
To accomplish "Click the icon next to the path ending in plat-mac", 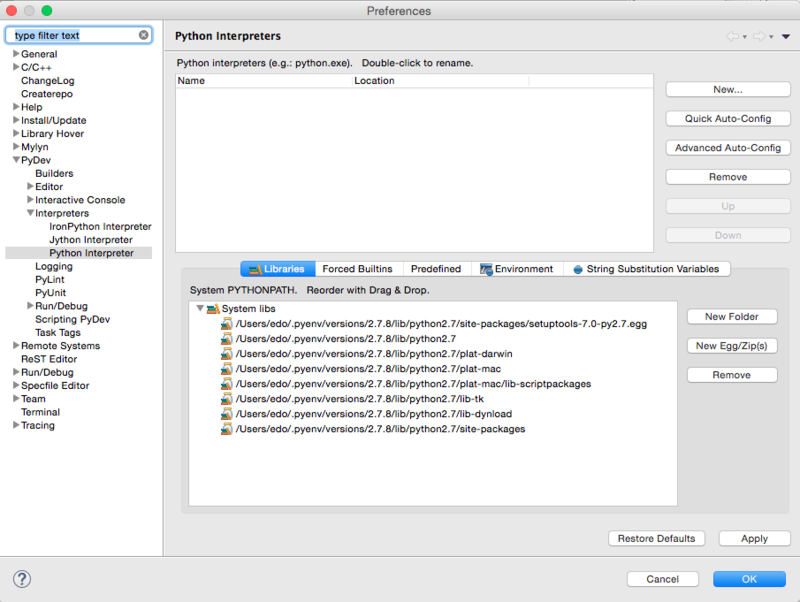I will click(x=227, y=369).
